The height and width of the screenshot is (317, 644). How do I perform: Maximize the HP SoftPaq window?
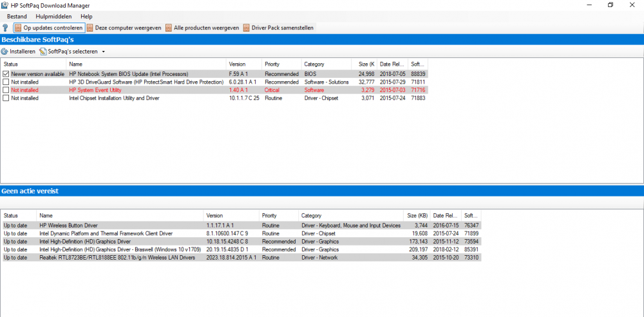[x=611, y=5]
